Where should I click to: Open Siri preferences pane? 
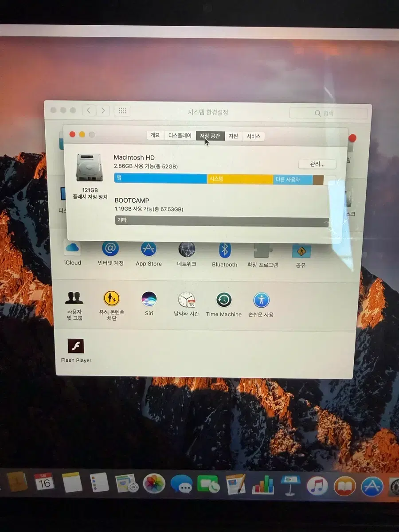pyautogui.click(x=149, y=304)
